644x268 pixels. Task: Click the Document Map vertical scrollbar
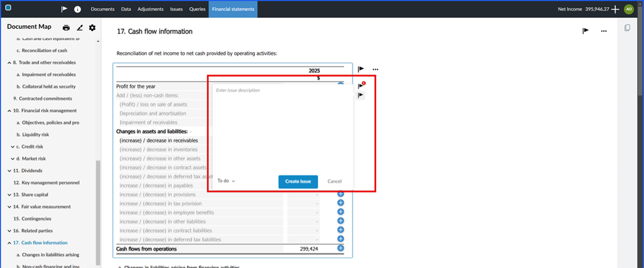pyautogui.click(x=98, y=212)
